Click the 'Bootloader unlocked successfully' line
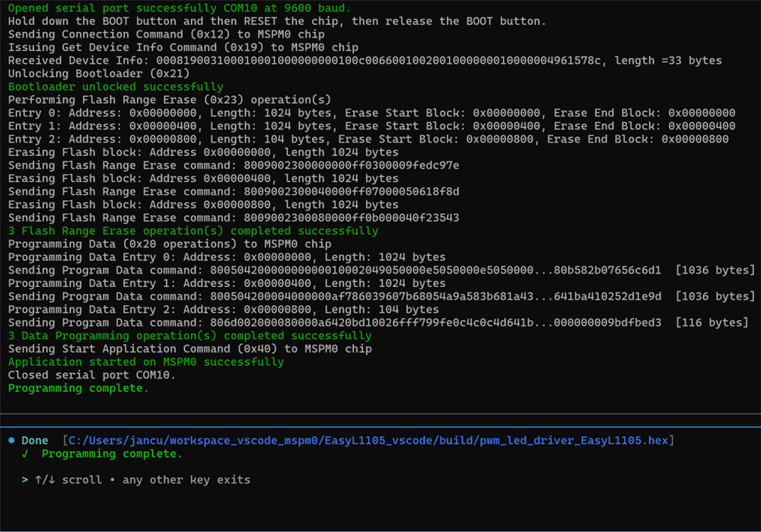Screen dimensions: 761x532 (116, 87)
